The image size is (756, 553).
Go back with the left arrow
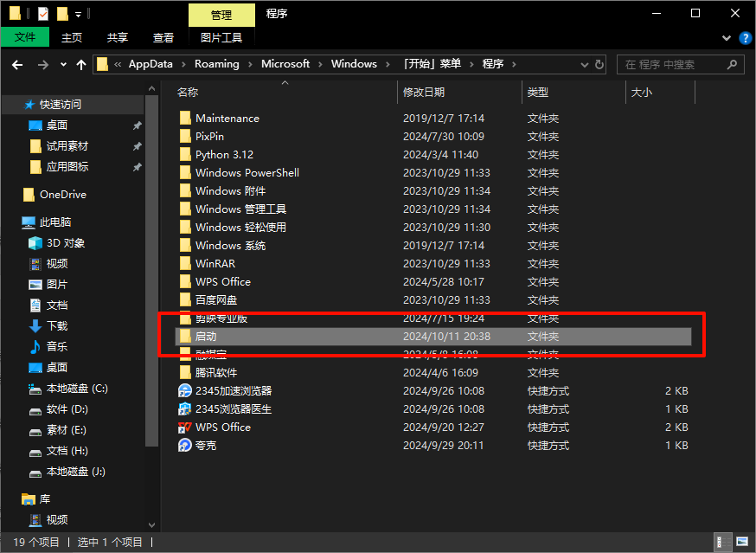[17, 64]
